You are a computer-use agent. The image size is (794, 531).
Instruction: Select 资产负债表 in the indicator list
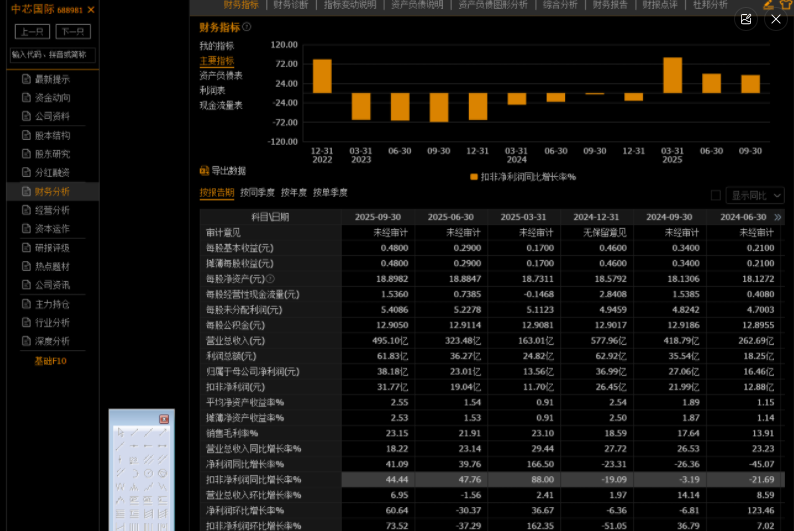coord(221,76)
